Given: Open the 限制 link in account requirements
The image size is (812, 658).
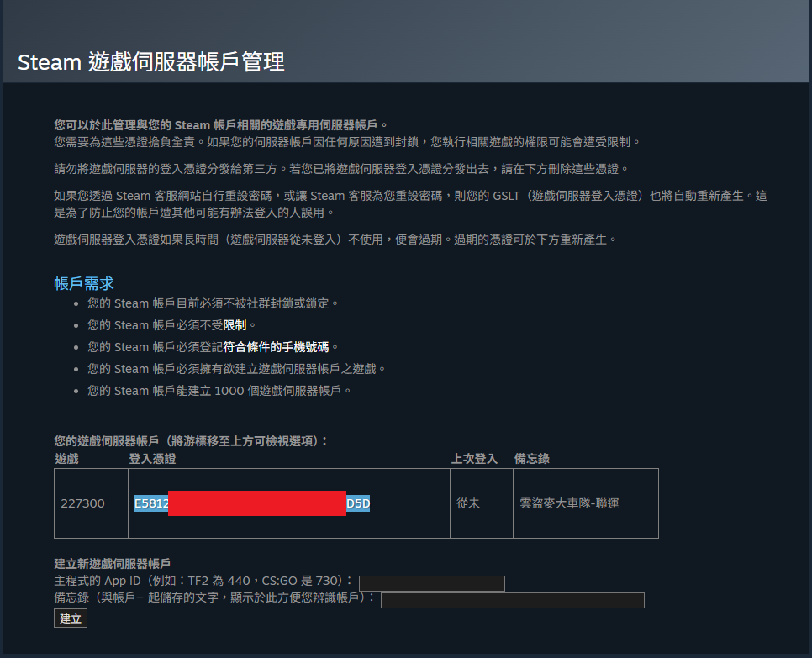Looking at the screenshot, I should 235,325.
